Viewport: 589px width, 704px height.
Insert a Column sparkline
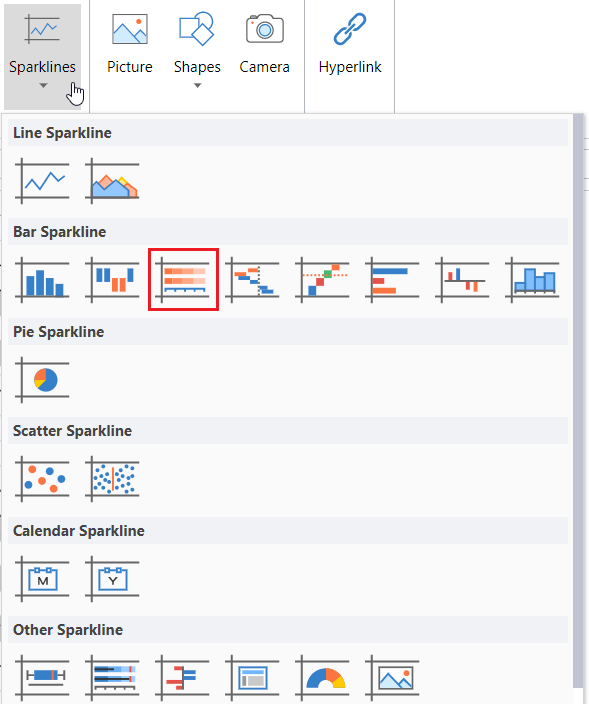[42, 280]
